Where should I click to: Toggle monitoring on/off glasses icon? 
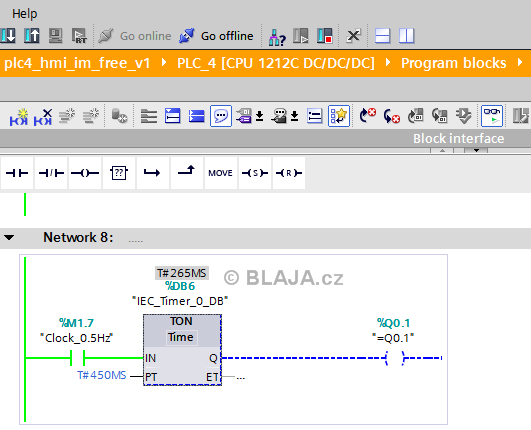(x=492, y=116)
